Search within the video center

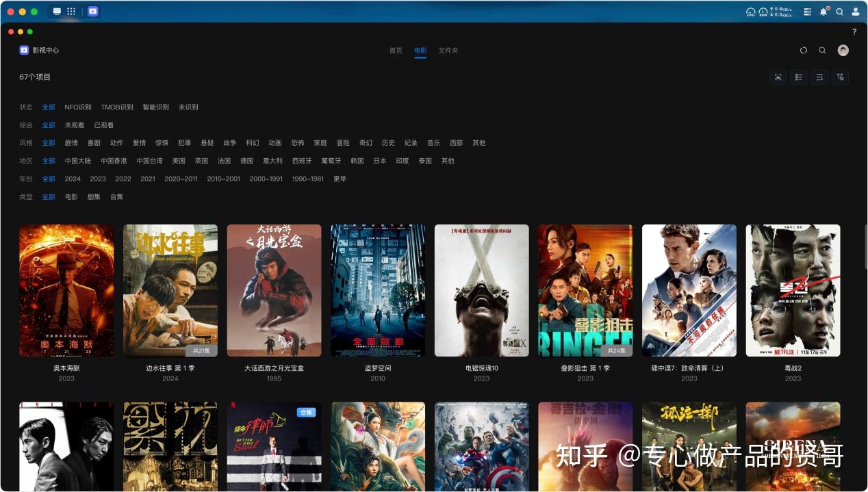[823, 51]
